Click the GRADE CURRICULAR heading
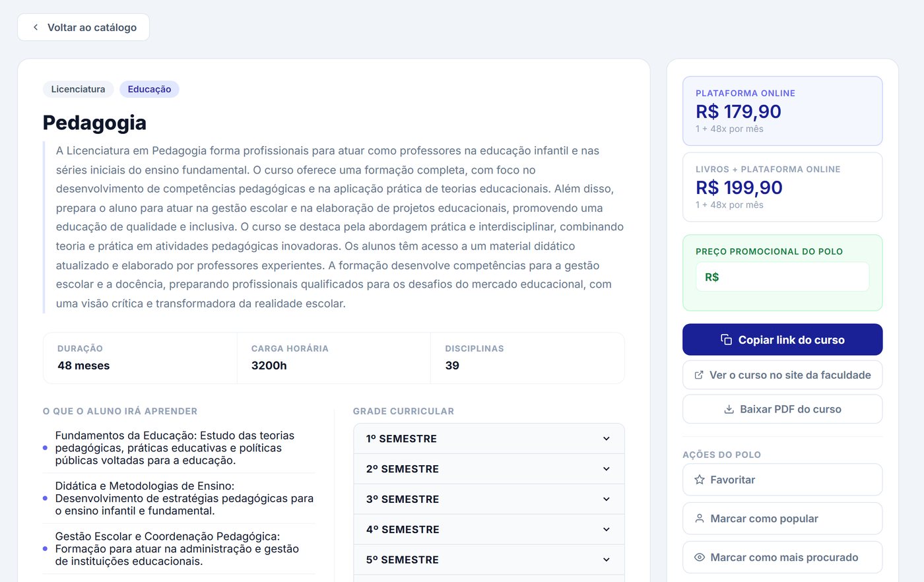The image size is (924, 582). pyautogui.click(x=403, y=411)
